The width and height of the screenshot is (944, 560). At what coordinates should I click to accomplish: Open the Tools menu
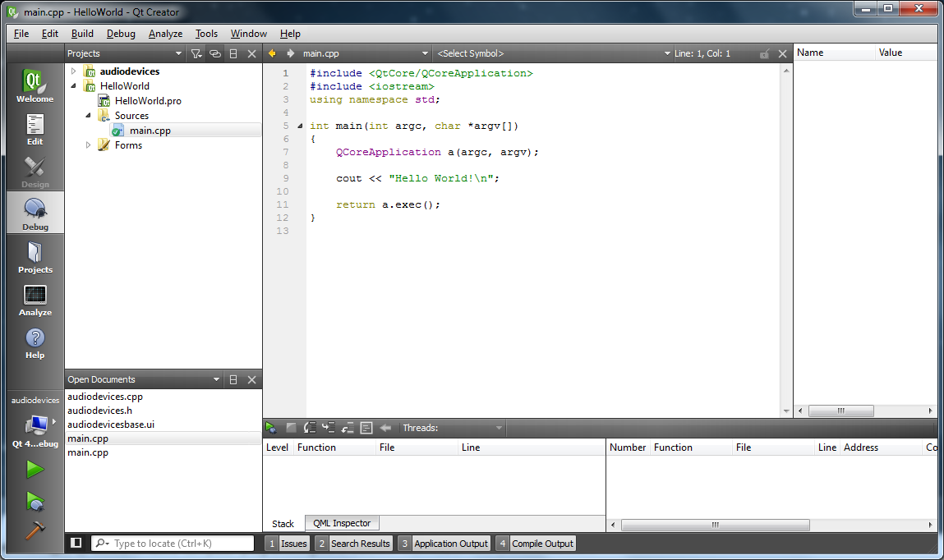click(x=206, y=34)
